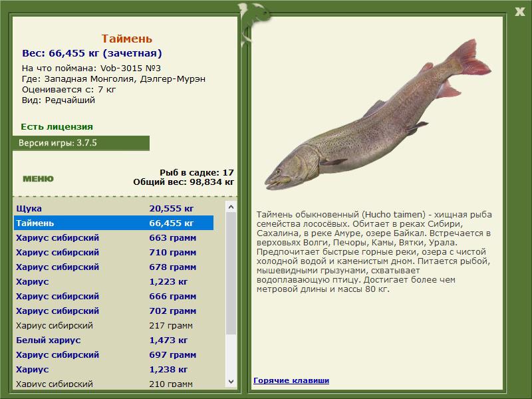532x399 pixels.
Task: Click the Вид: Редчайший line
Action: click(x=59, y=100)
